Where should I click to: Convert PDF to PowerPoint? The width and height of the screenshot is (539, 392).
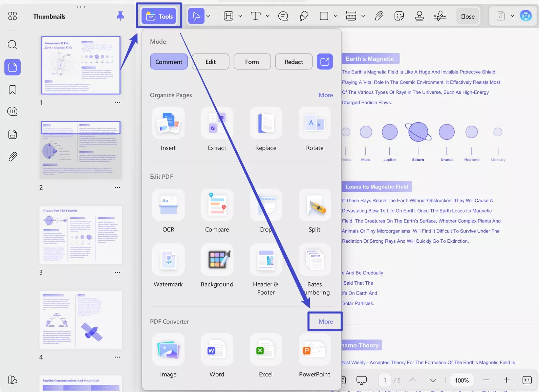point(315,356)
